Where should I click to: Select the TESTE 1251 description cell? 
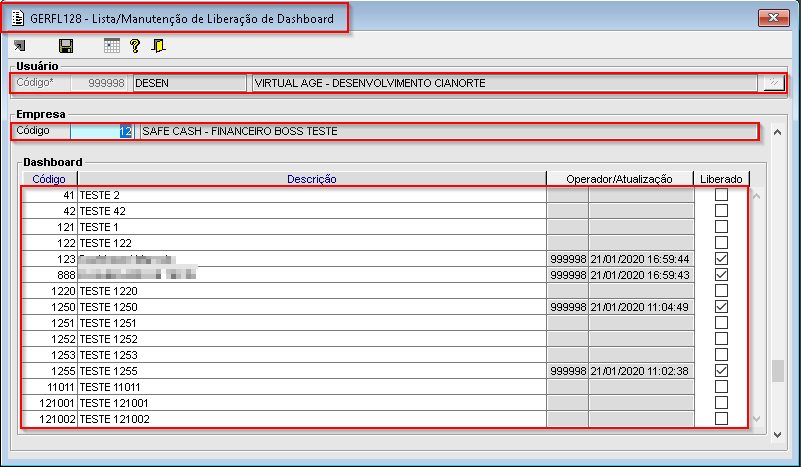tap(312, 323)
